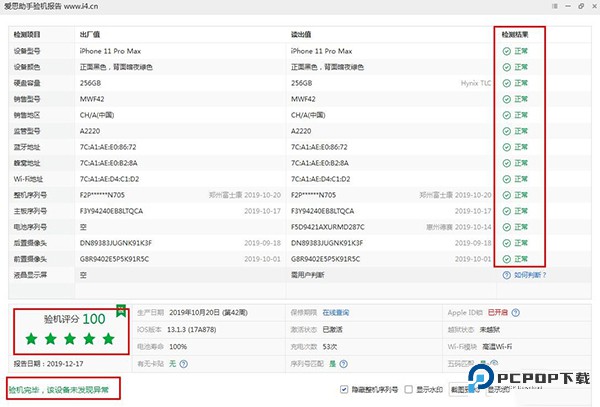Click the green check icon in 主板序列号 row
The image size is (600, 407).
pyautogui.click(x=507, y=211)
